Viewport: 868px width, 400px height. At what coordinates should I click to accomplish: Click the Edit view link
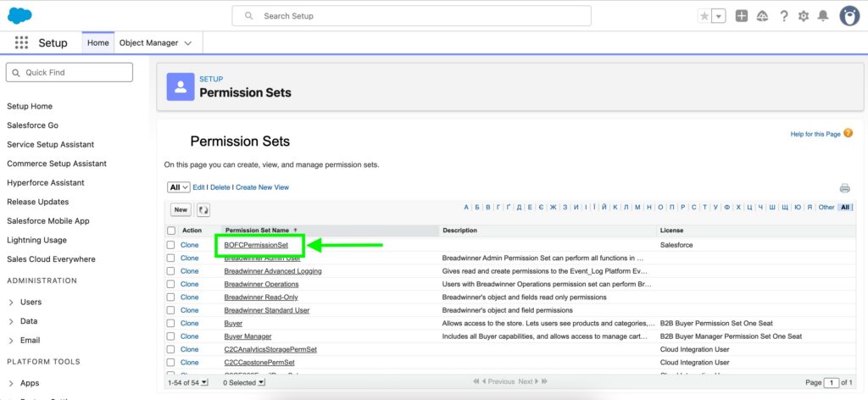coord(198,187)
